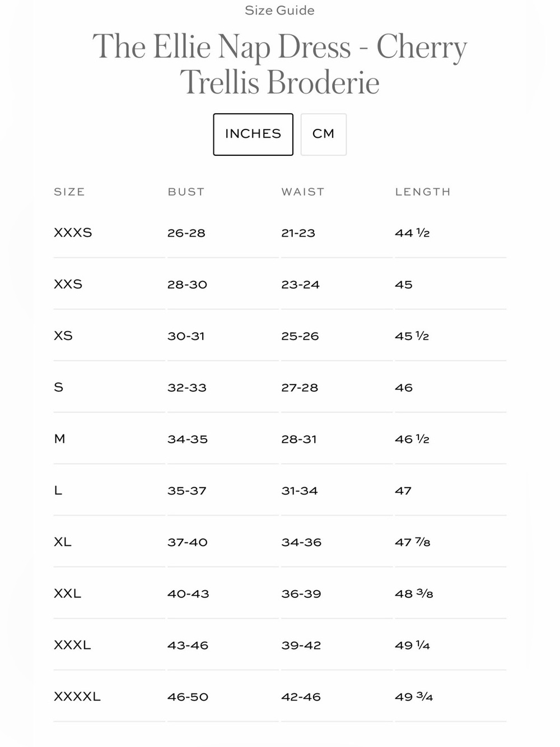Click waist value 39-42 for XXXL

point(301,646)
